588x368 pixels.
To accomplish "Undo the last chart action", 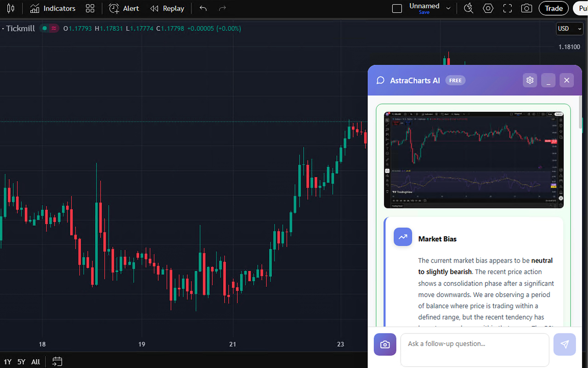I will [203, 8].
